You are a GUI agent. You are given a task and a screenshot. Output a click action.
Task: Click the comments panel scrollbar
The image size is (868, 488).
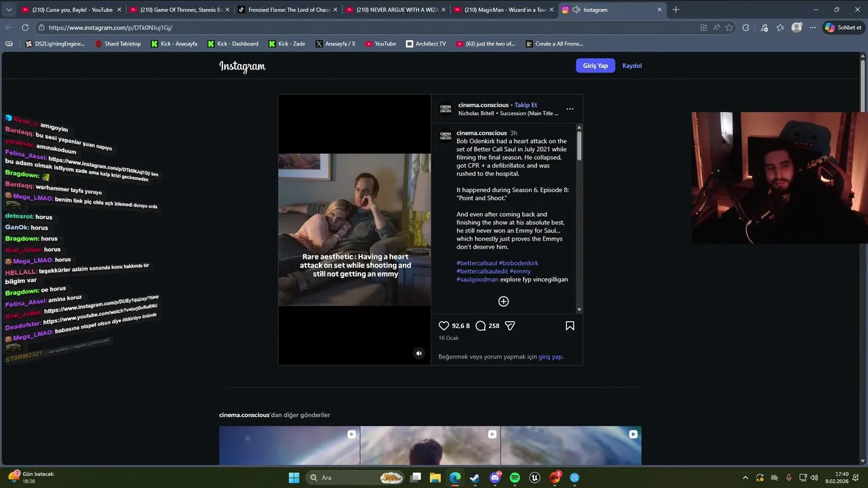point(579,218)
